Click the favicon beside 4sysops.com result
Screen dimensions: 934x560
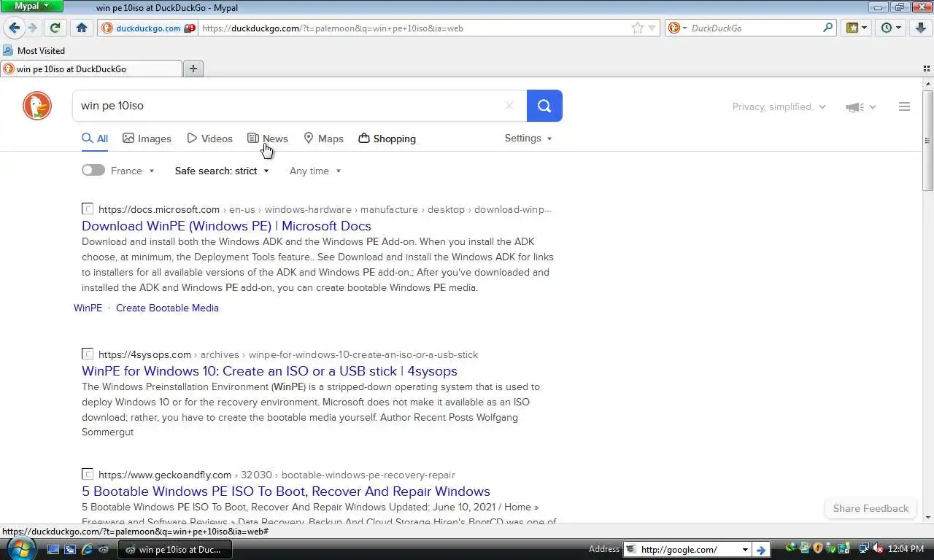(88, 354)
